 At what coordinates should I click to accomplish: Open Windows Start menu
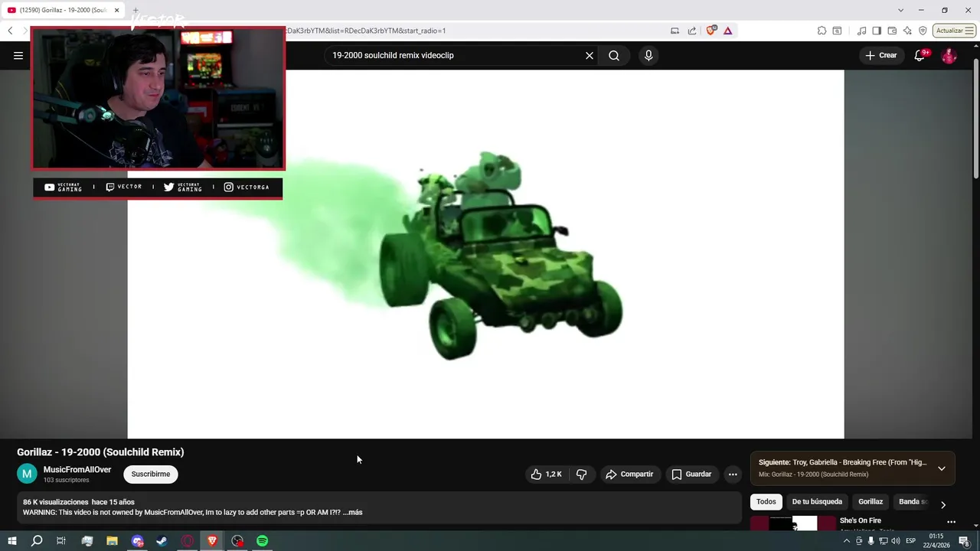pyautogui.click(x=12, y=541)
